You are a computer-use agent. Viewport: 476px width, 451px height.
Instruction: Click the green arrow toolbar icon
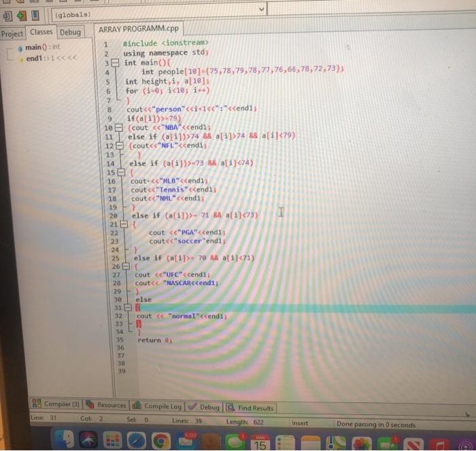(x=21, y=16)
